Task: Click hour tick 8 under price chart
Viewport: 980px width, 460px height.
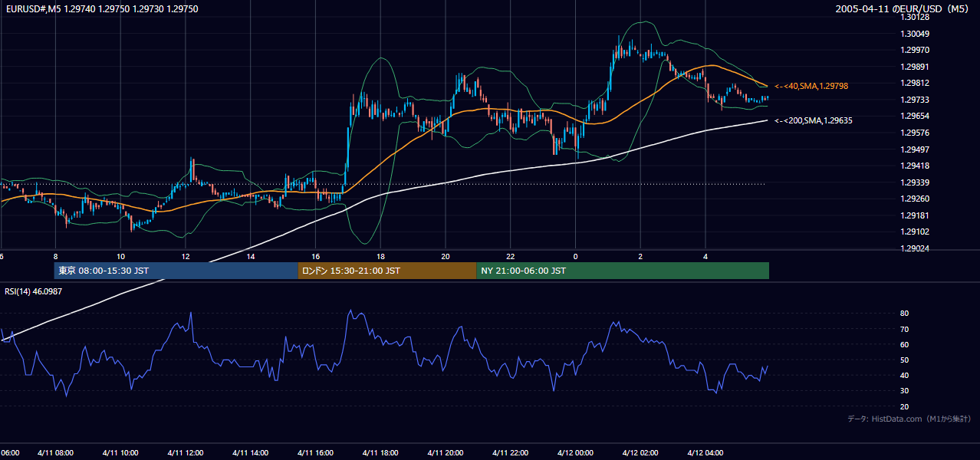Action: [55, 256]
